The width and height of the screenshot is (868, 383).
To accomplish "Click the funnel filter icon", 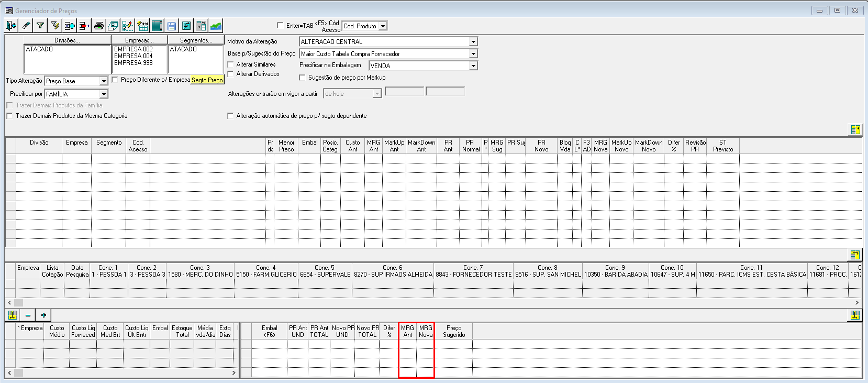I will tap(40, 26).
